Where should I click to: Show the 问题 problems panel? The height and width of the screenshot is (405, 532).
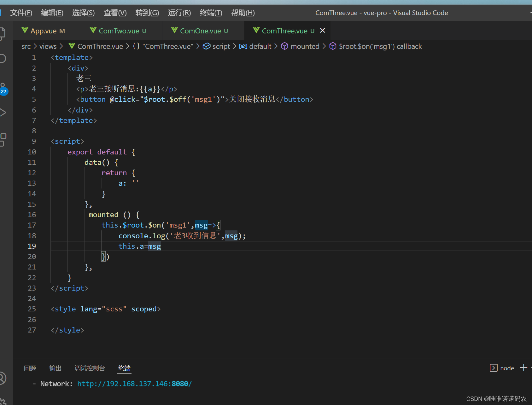click(30, 368)
